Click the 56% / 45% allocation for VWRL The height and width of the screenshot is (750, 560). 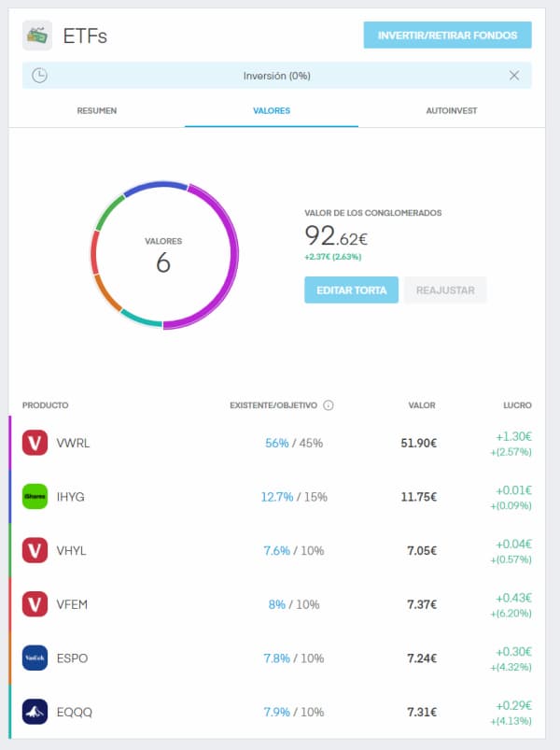point(293,443)
